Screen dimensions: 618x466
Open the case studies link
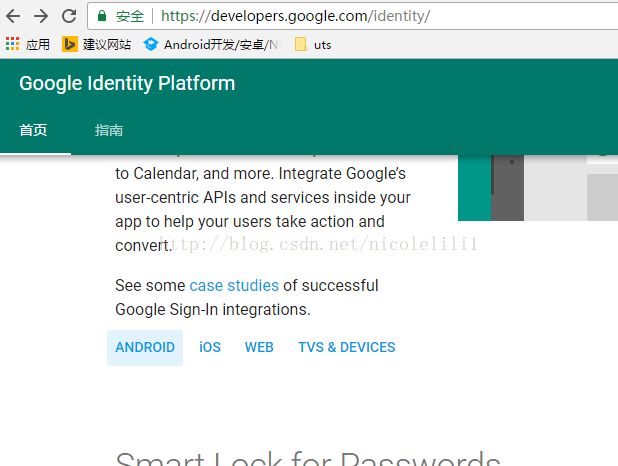(x=234, y=285)
